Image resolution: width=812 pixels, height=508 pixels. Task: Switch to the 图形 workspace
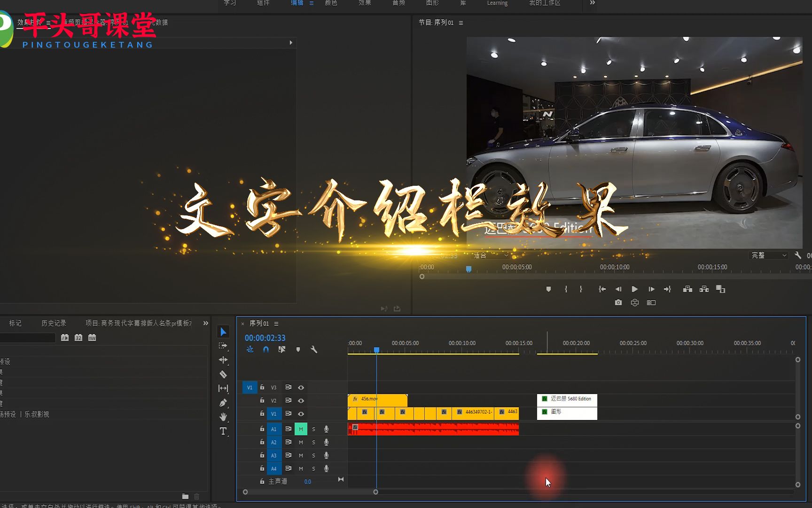click(x=432, y=3)
